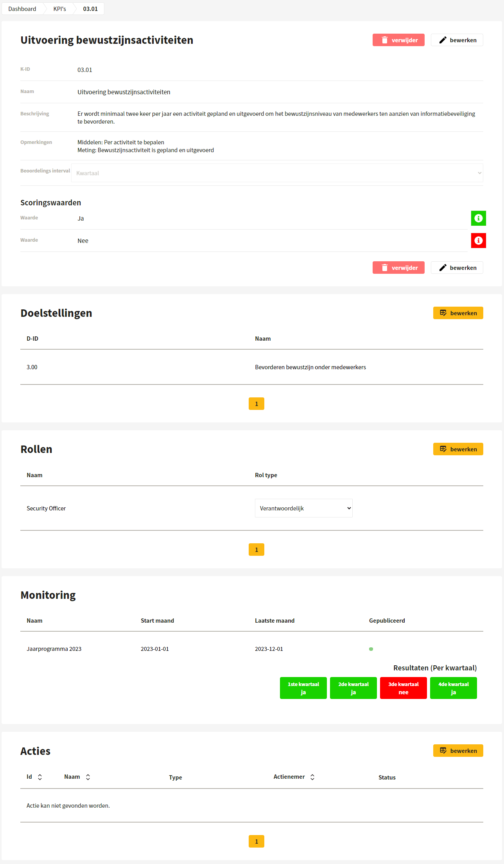The width and height of the screenshot is (504, 864).
Task: Click verwijder below Scoringswaarden
Action: point(398,268)
